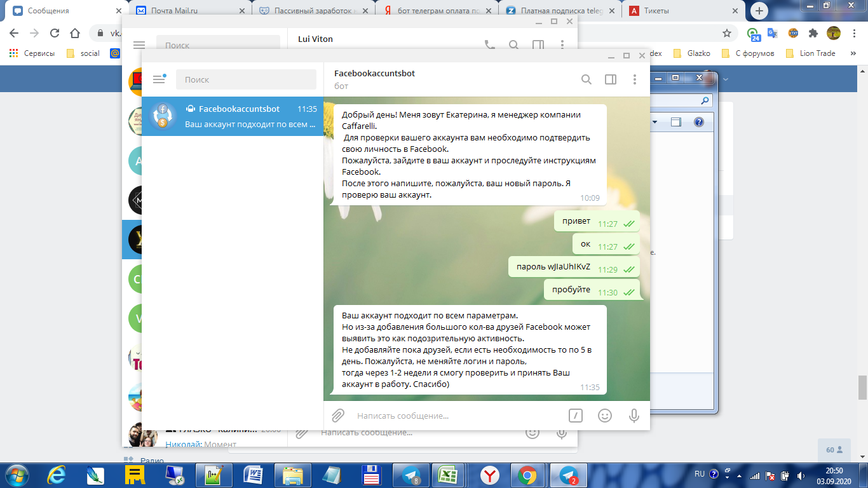Open the Telegram taskbar icon with badge 8
Image resolution: width=868 pixels, height=488 pixels.
point(410,475)
